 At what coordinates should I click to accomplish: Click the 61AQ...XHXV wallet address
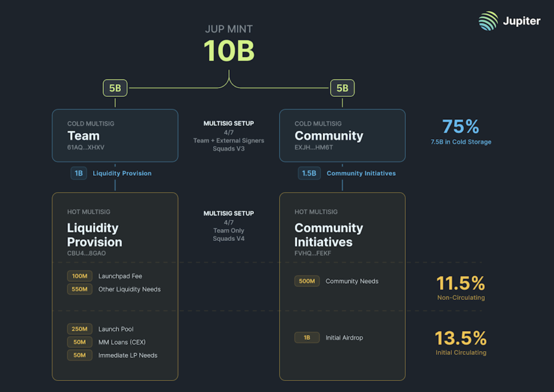pyautogui.click(x=86, y=147)
